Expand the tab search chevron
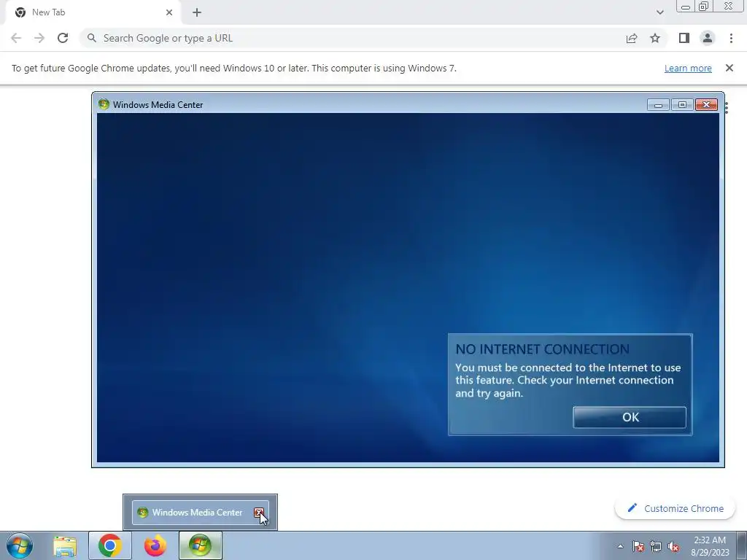The image size is (747, 560). pyautogui.click(x=659, y=12)
